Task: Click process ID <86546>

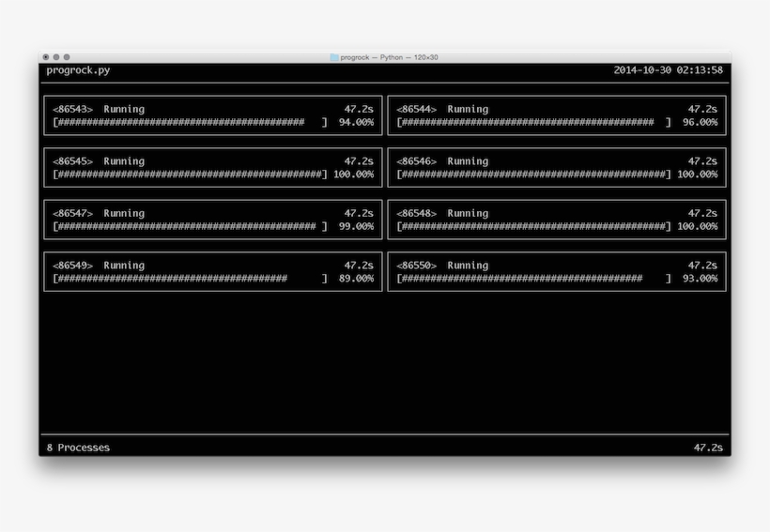Action: click(416, 161)
